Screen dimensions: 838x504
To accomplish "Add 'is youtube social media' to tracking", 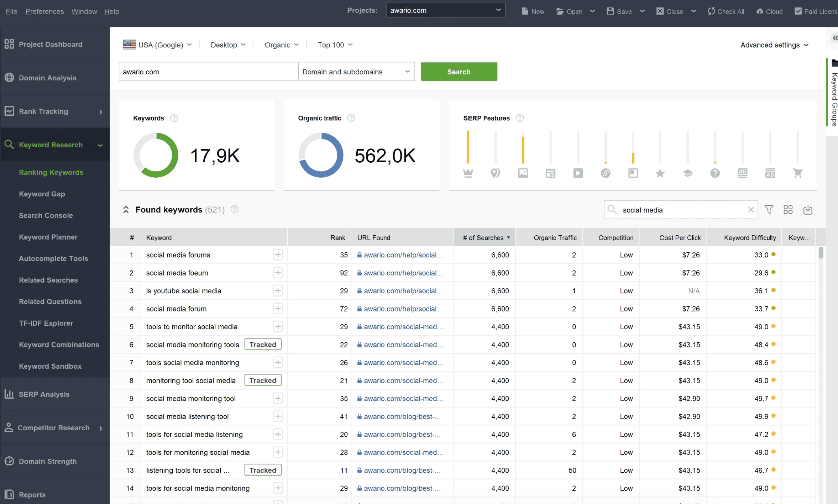I will (x=278, y=291).
